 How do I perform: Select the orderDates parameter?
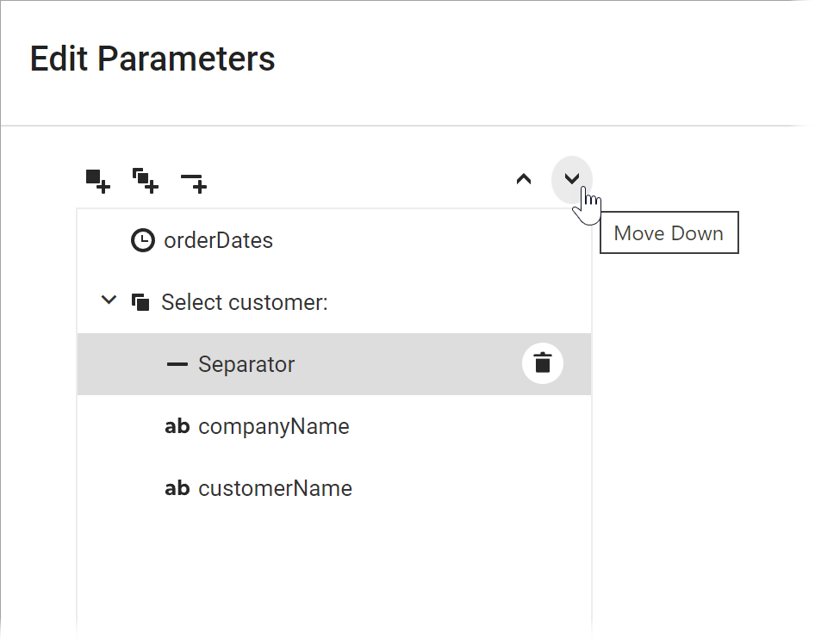coord(218,240)
